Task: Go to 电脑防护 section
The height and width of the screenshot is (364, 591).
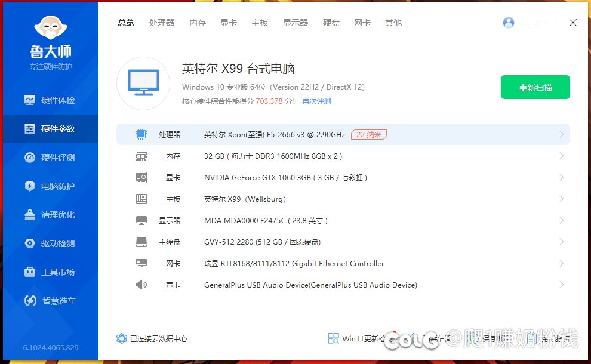Action: point(51,186)
